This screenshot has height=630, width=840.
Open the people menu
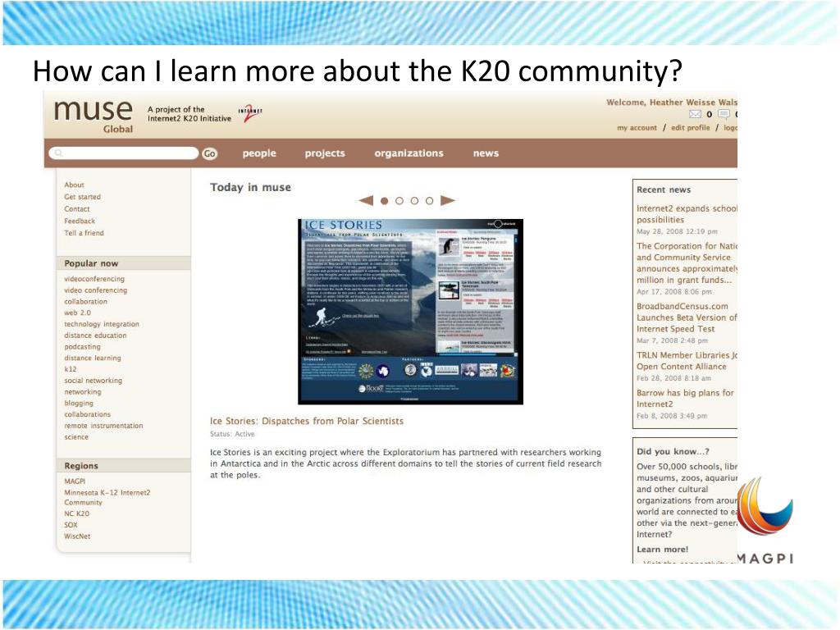pos(259,153)
